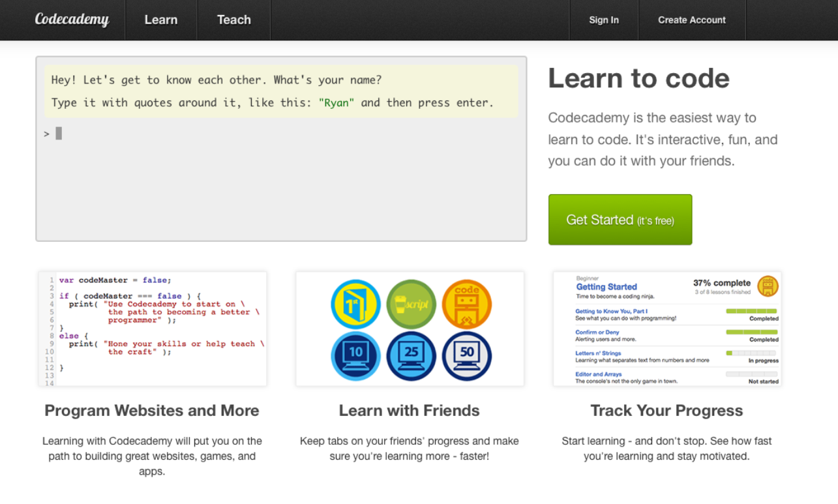Click the "37% complete" label
The height and width of the screenshot is (504, 838).
[x=722, y=283]
